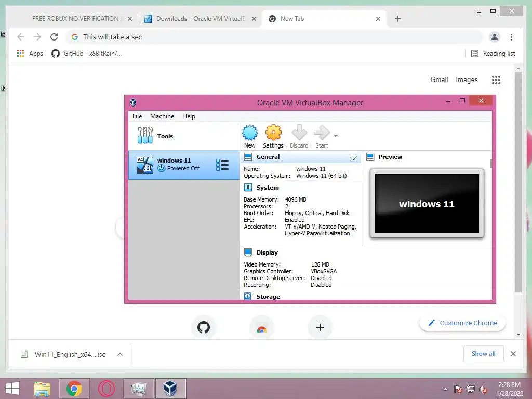Screen dimensions: 532x399
Task: Open the Reading list
Action: [493, 54]
